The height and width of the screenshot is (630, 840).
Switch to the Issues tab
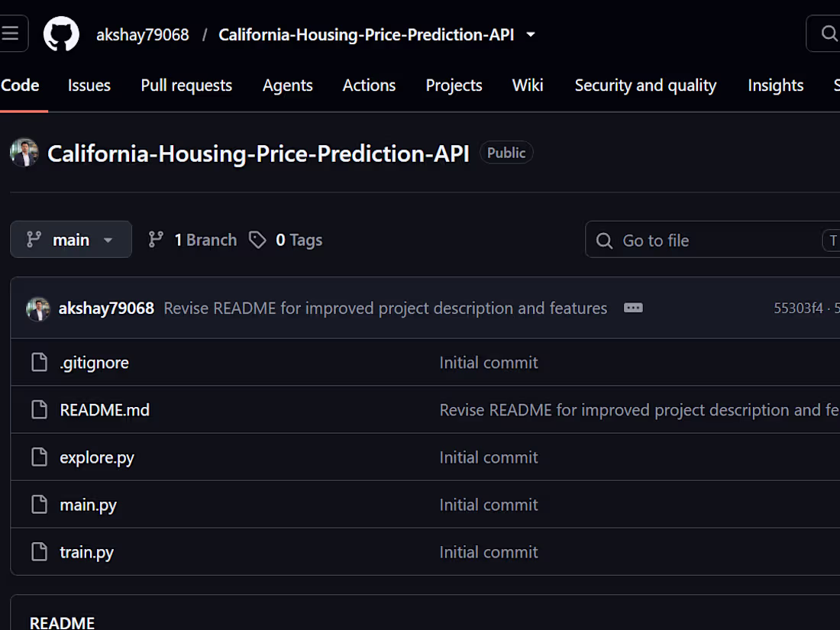(x=89, y=86)
